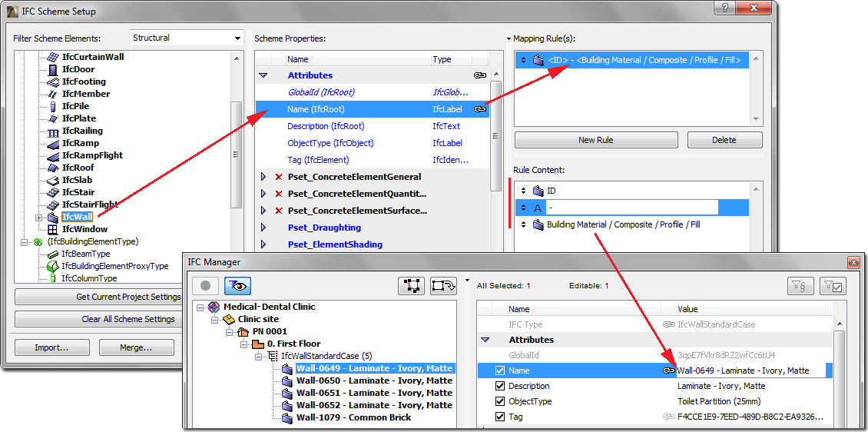Open the Filter Scheme Elements dropdown
This screenshot has width=868, height=432.
point(187,38)
